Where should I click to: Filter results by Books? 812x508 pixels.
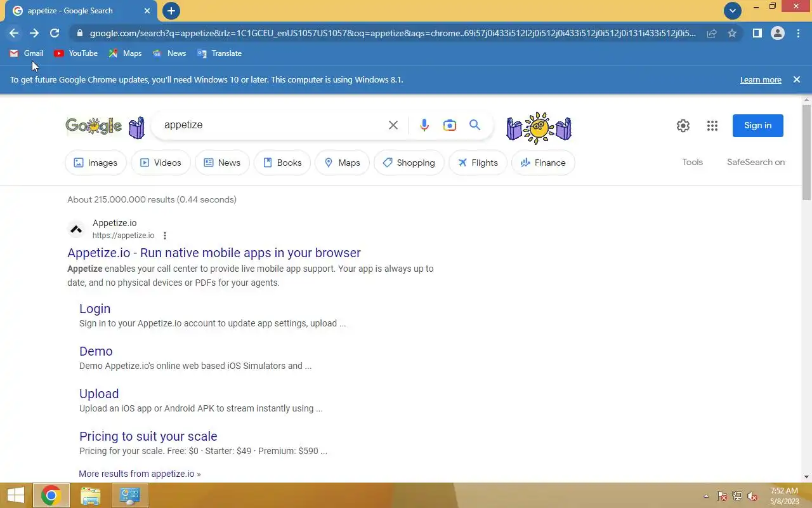(282, 163)
